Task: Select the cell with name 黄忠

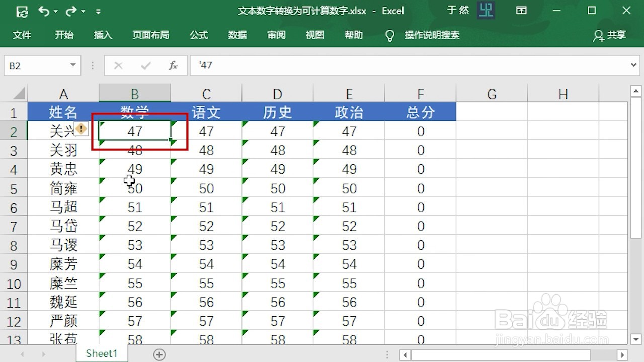Action: 63,169
